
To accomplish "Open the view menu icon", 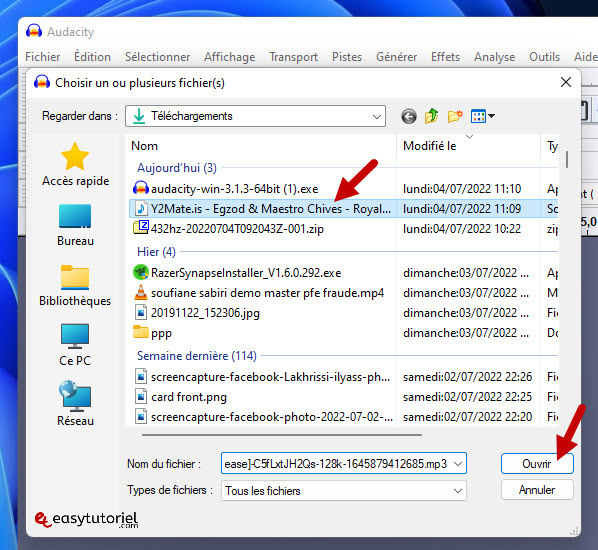I will 482,116.
